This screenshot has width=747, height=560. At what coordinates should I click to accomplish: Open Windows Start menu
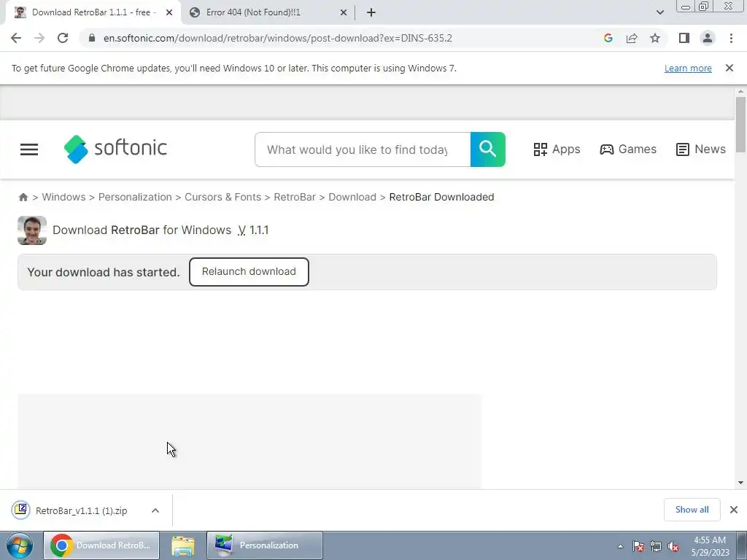point(20,545)
